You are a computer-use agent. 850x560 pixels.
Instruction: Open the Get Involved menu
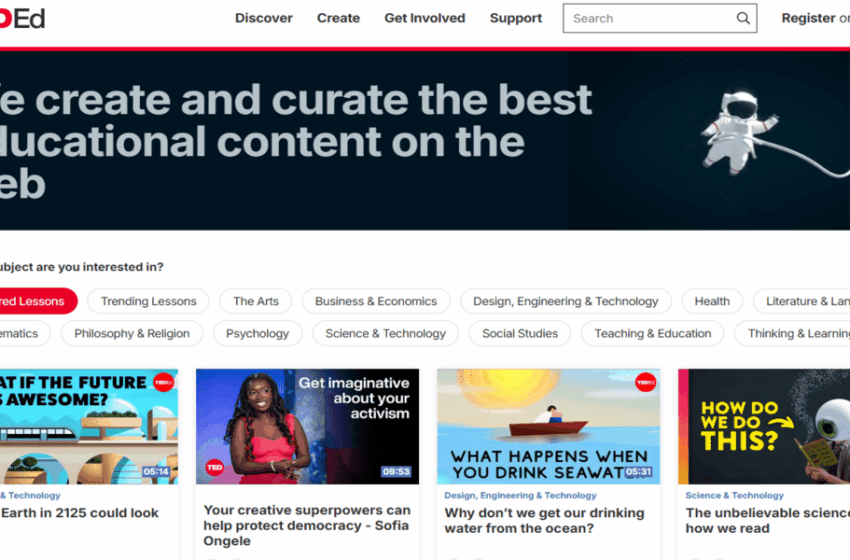coord(424,18)
